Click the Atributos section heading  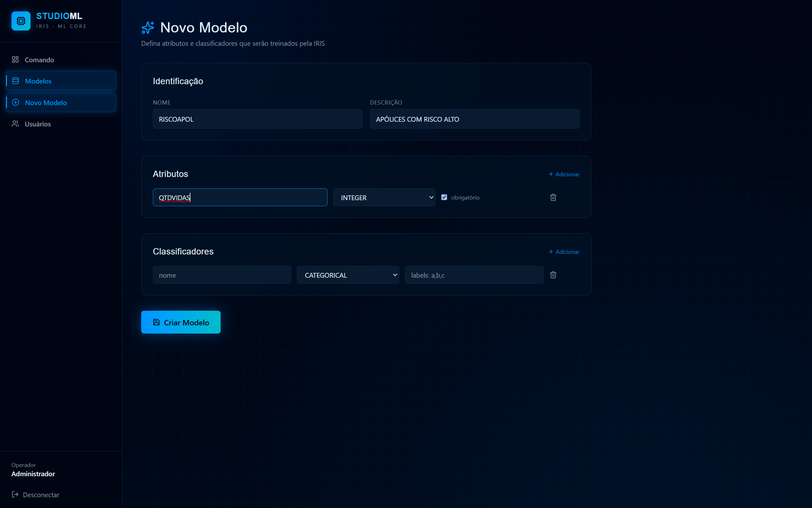click(x=170, y=174)
